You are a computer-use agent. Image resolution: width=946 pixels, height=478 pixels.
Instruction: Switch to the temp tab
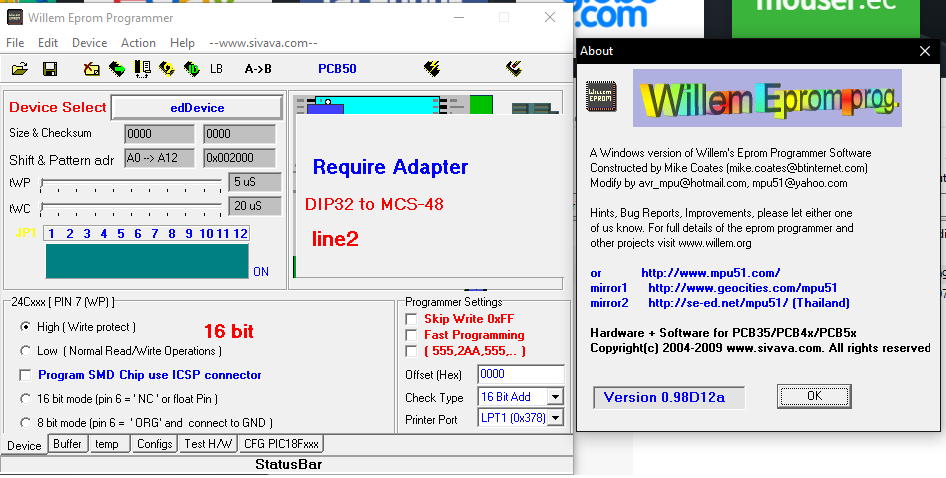point(107,444)
